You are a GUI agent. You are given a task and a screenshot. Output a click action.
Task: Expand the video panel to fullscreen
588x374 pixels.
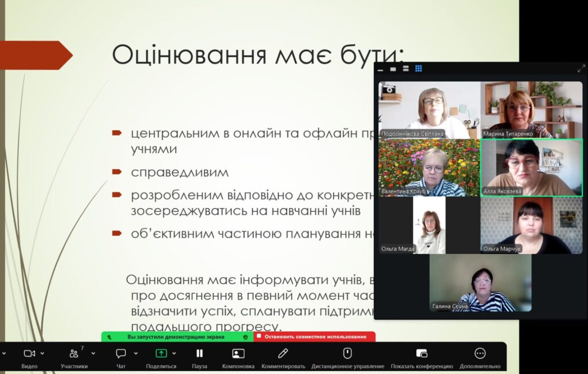pyautogui.click(x=581, y=68)
